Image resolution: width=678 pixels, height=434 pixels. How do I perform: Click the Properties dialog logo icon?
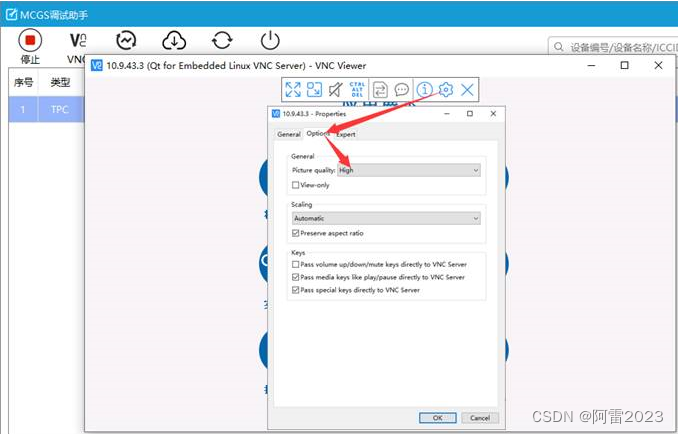point(276,114)
